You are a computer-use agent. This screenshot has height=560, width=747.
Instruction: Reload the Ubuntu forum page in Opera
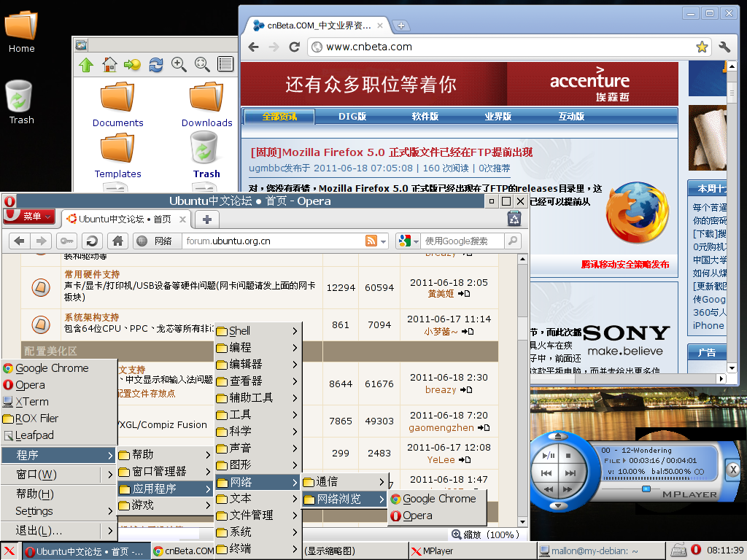[x=91, y=241]
